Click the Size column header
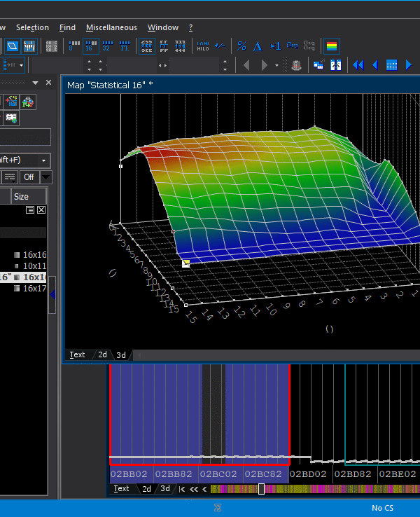420x517 pixels. point(28,197)
